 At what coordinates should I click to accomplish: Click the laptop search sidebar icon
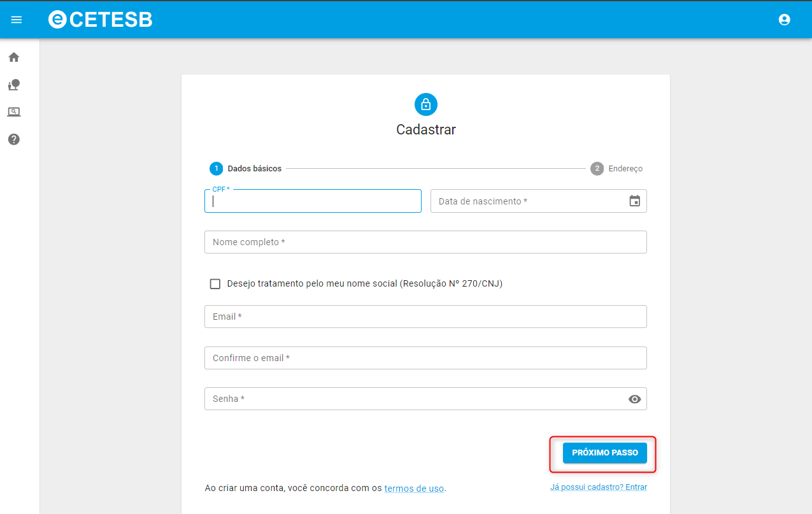pyautogui.click(x=14, y=112)
